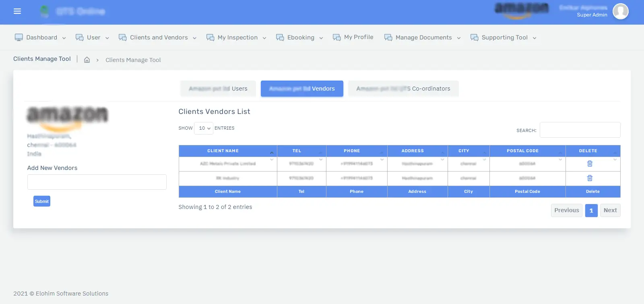Switch to the Co-ordinators tab
This screenshot has height=304, width=644.
(403, 89)
